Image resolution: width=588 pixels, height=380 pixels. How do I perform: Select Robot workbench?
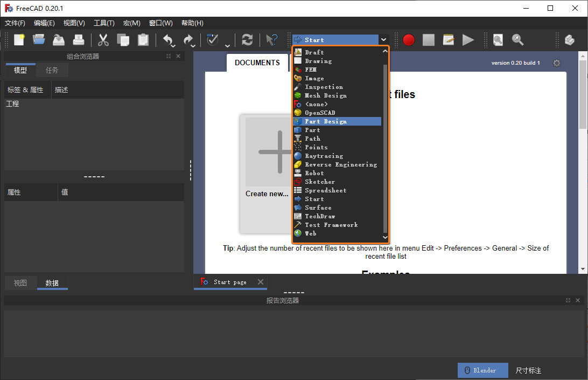(337, 173)
